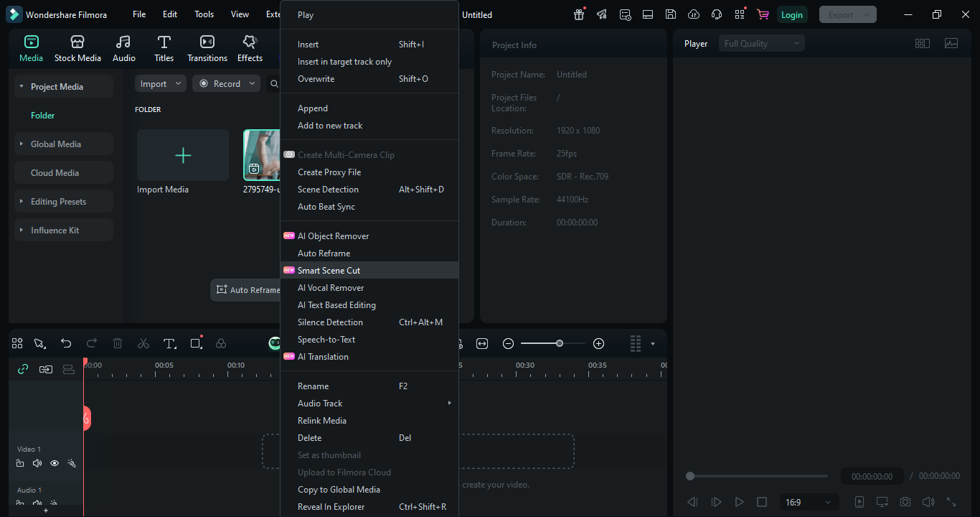Toggle the auto ripple icon beside link
The width and height of the screenshot is (980, 517).
(46, 369)
